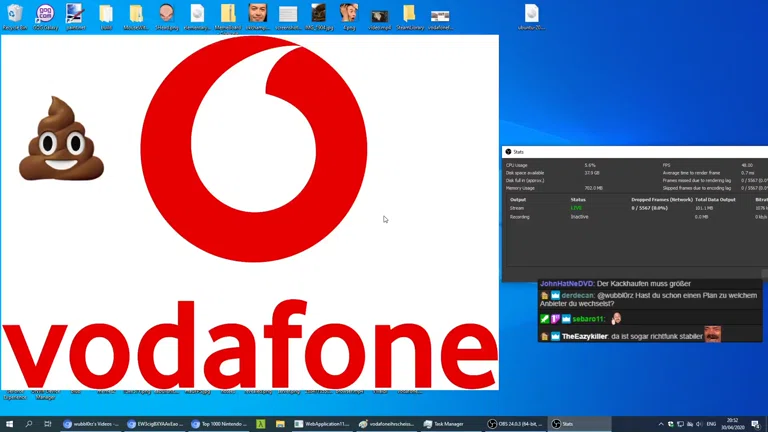The image size is (768, 432).
Task: Open taskbar search magnifier icon
Action: 29,424
